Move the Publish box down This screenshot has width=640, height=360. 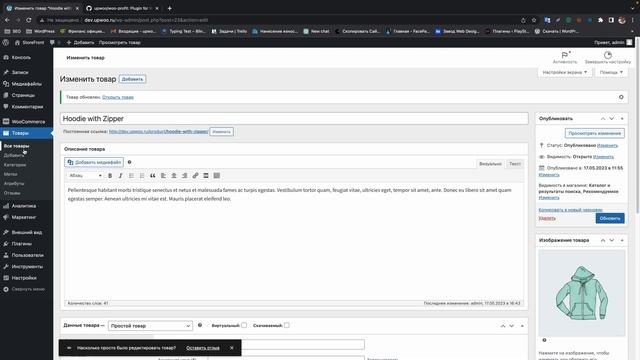pos(611,118)
